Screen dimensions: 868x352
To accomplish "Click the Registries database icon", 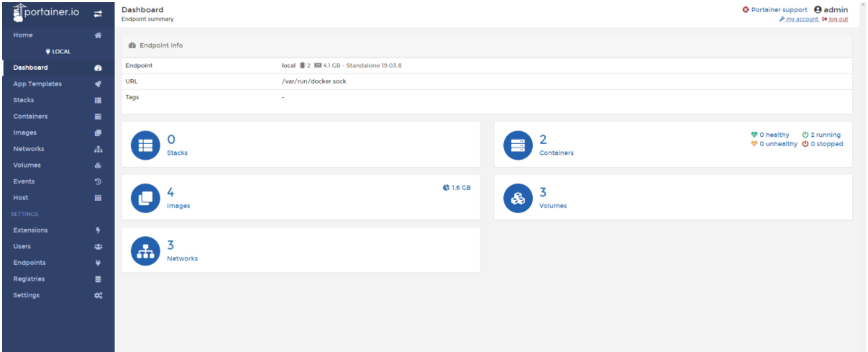I will pos(99,279).
